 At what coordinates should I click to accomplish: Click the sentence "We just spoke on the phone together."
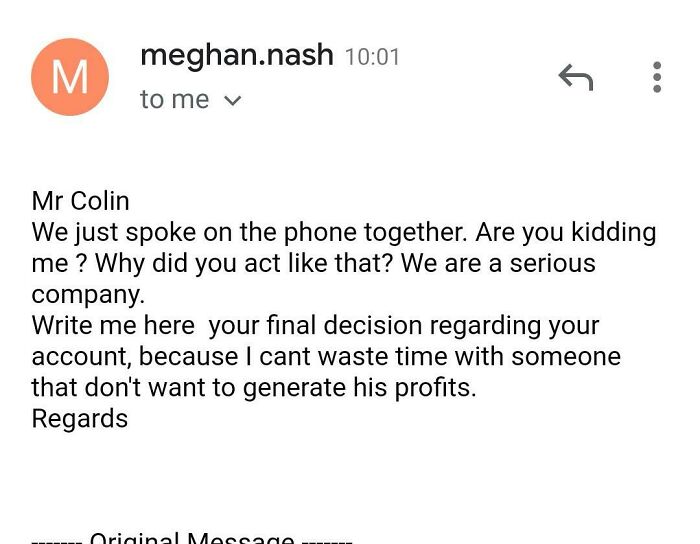(x=249, y=233)
